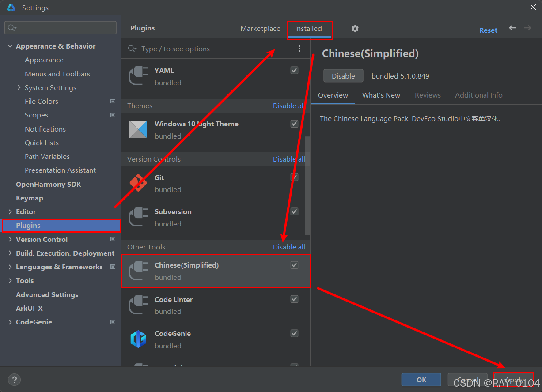Click the CodeGenie plugin icon

click(138, 339)
